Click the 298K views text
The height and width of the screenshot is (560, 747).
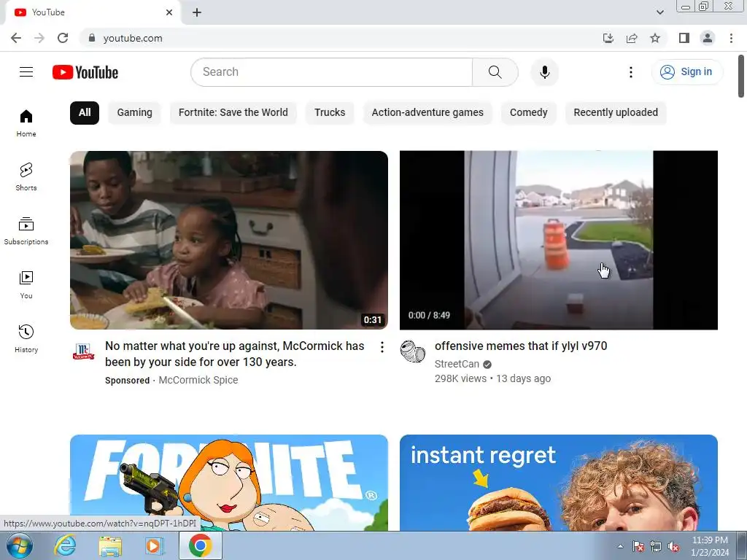(460, 378)
